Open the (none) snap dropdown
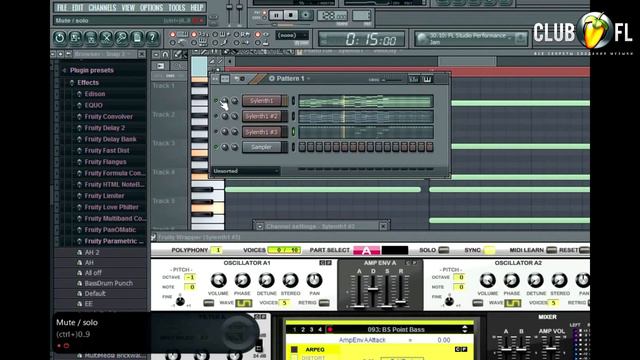Viewport: 640px width, 360px height. 292,36
